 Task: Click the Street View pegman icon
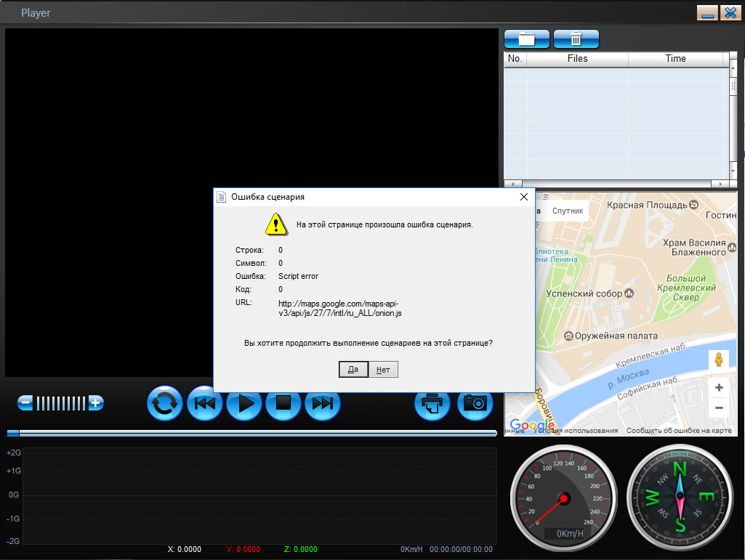[x=719, y=360]
